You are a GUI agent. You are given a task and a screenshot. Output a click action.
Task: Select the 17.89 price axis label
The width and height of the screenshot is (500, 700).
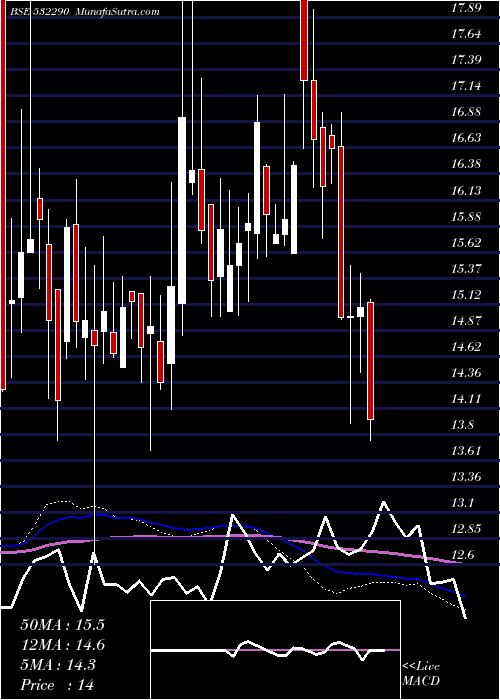(466, 7)
